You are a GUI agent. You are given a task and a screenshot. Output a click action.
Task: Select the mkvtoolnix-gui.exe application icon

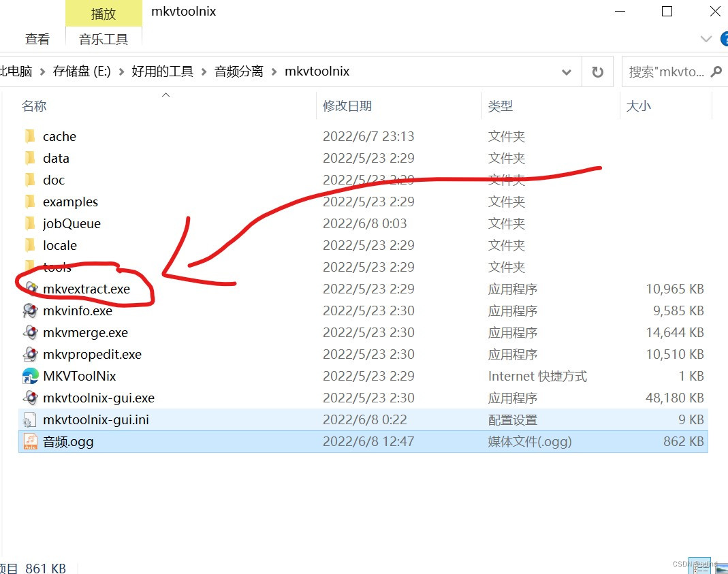(x=30, y=398)
